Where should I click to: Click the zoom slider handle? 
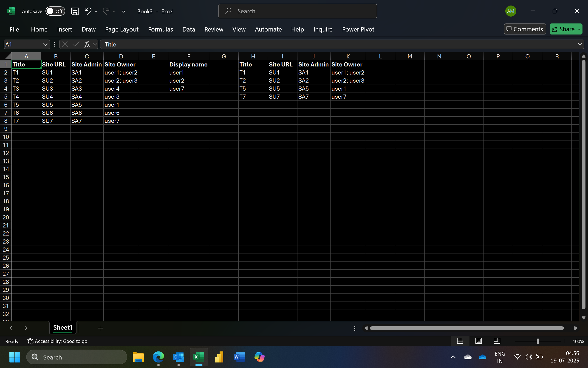click(x=538, y=341)
